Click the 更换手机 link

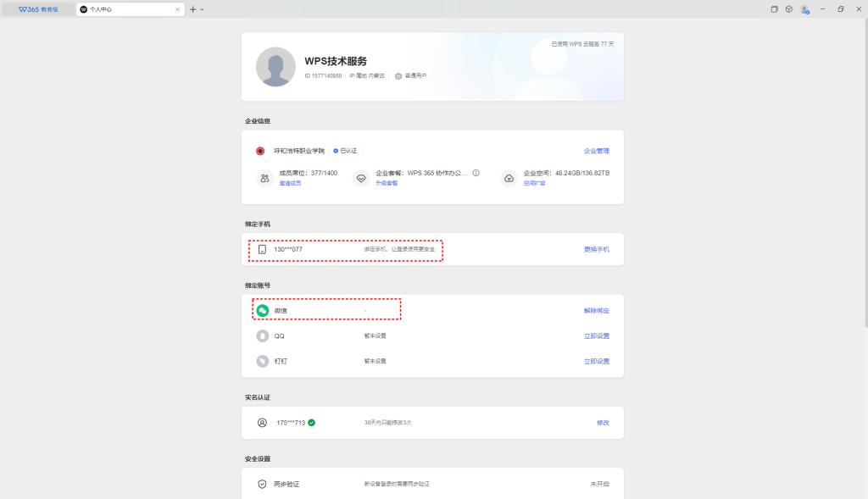596,249
